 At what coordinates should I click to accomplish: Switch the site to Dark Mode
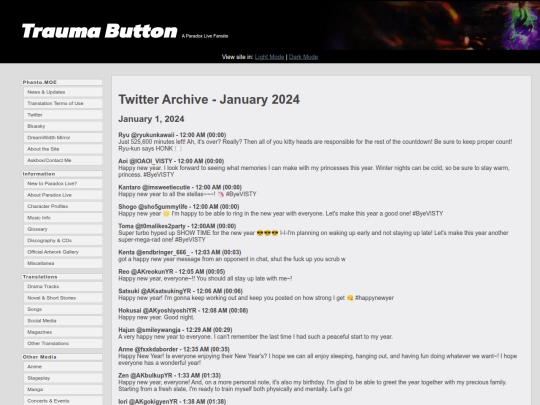coord(303,57)
